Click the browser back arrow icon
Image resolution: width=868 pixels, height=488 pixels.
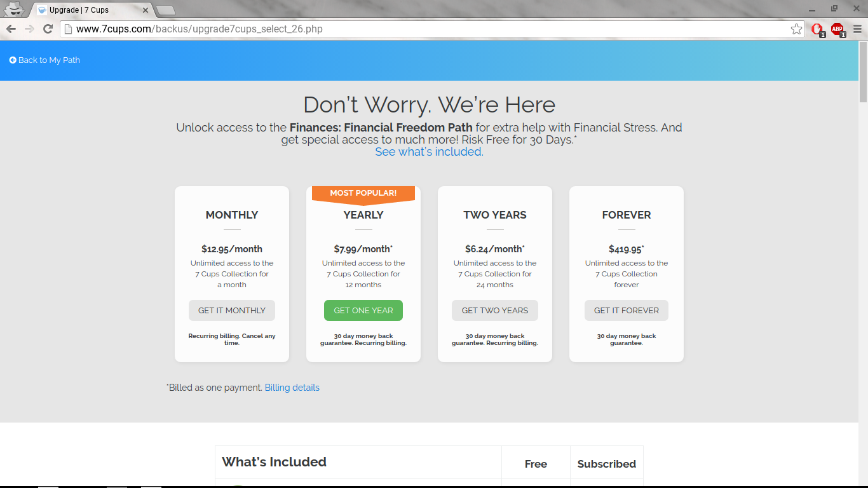coord(11,29)
